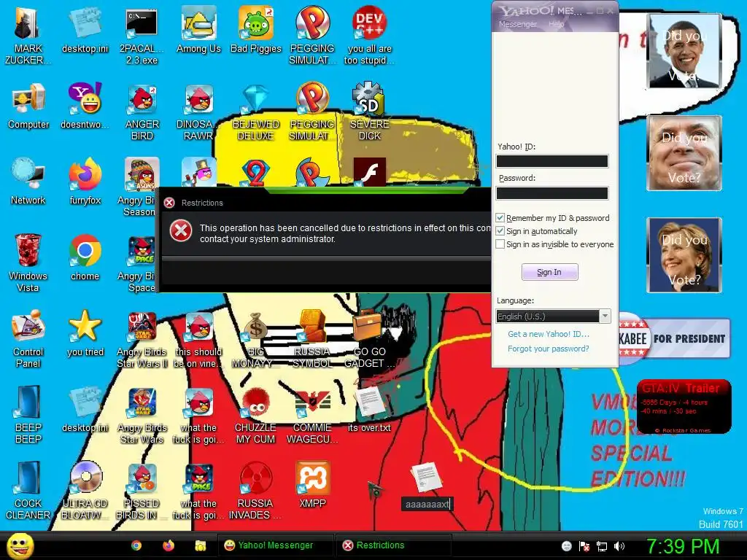Click the Obama 'Did you Vote?' gadget
The width and height of the screenshot is (747, 560).
684,51
